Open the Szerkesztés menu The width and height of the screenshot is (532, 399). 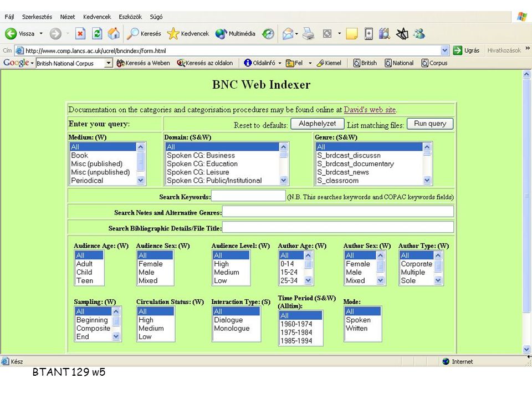37,17
